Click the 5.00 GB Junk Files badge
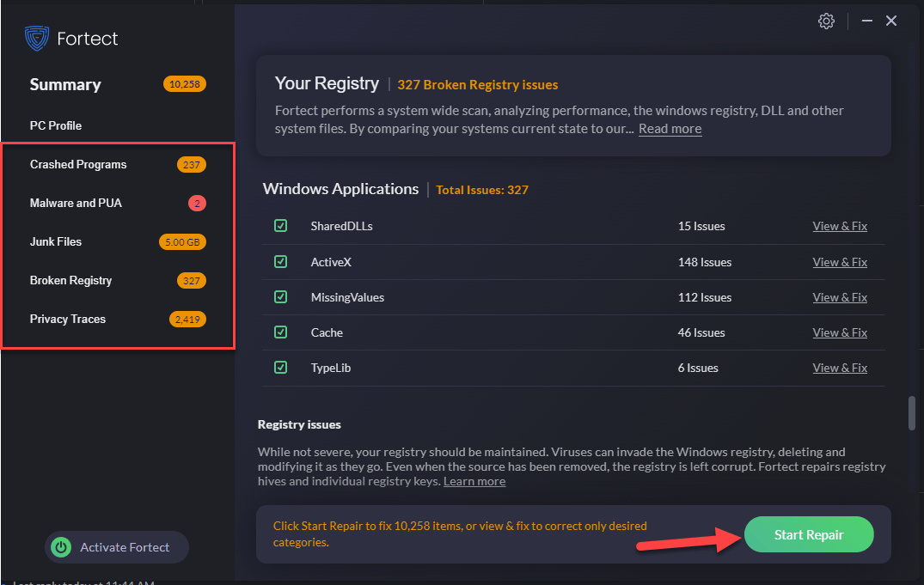The height and width of the screenshot is (585, 924). pos(182,242)
